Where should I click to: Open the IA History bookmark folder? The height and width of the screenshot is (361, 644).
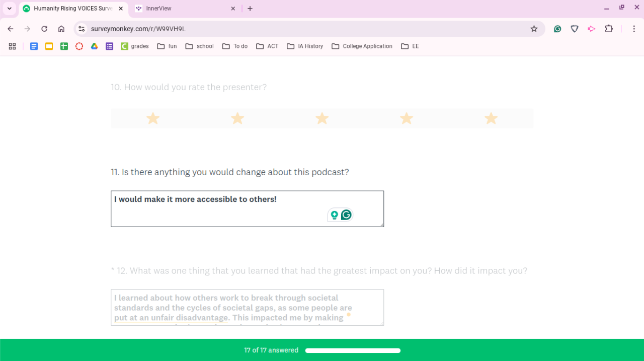click(305, 46)
